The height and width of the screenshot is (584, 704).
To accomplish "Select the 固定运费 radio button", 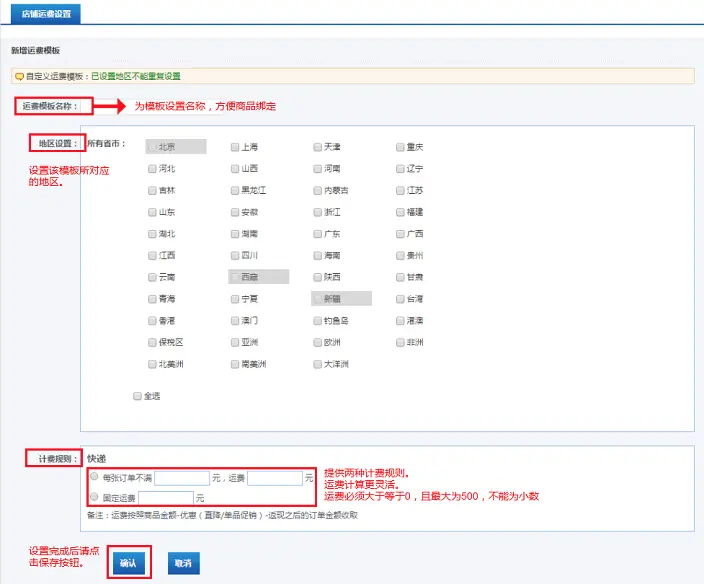I will tap(93, 496).
